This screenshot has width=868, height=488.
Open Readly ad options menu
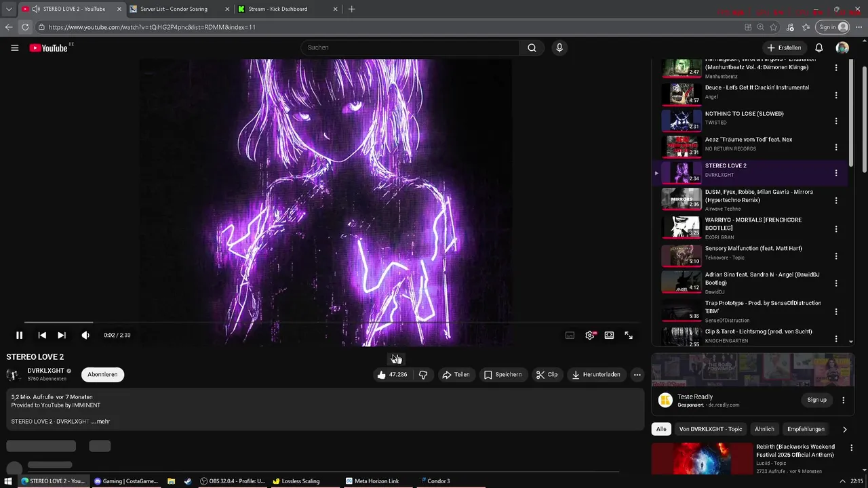point(844,400)
